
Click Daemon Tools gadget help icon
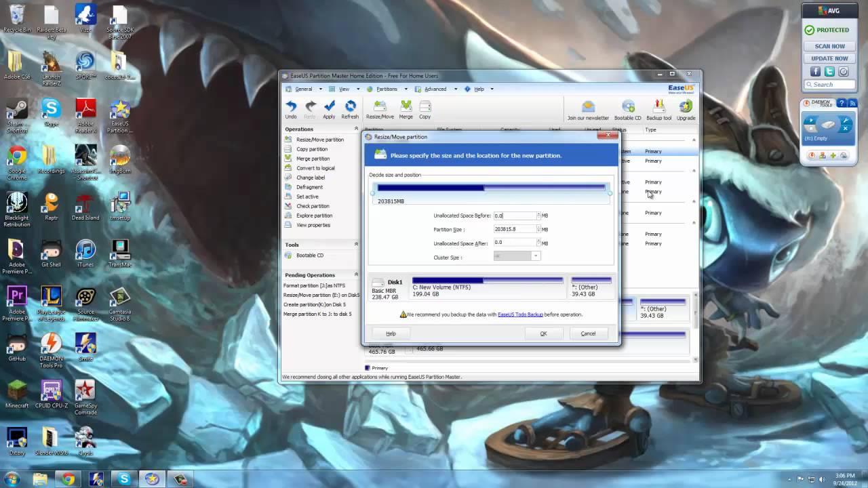[842, 103]
